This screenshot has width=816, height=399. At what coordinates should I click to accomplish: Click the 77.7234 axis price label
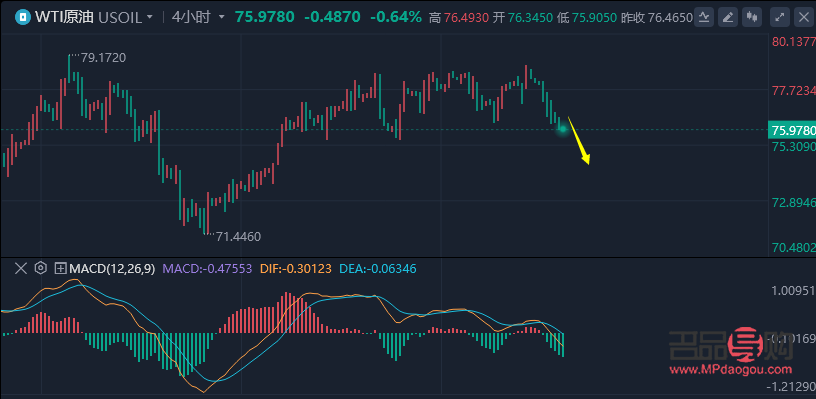click(x=794, y=92)
